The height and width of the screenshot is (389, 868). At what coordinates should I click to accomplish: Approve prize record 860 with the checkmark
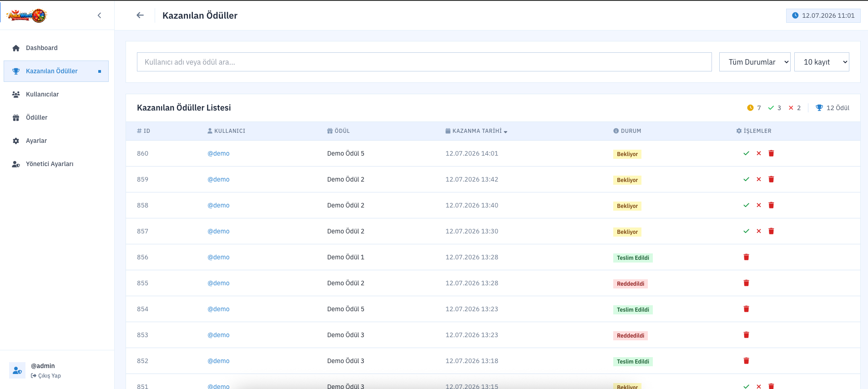[x=746, y=153]
